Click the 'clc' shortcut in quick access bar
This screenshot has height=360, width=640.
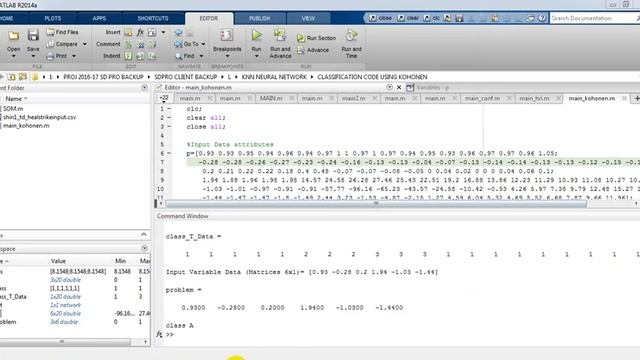pos(432,18)
